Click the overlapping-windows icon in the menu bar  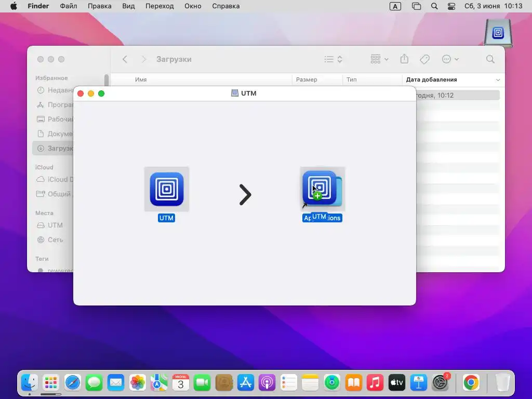click(x=416, y=6)
